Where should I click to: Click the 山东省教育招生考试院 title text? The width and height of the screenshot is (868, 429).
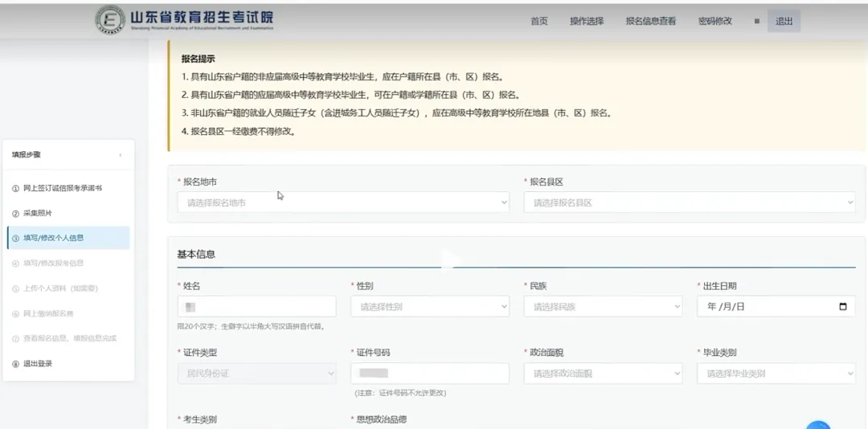(x=202, y=17)
